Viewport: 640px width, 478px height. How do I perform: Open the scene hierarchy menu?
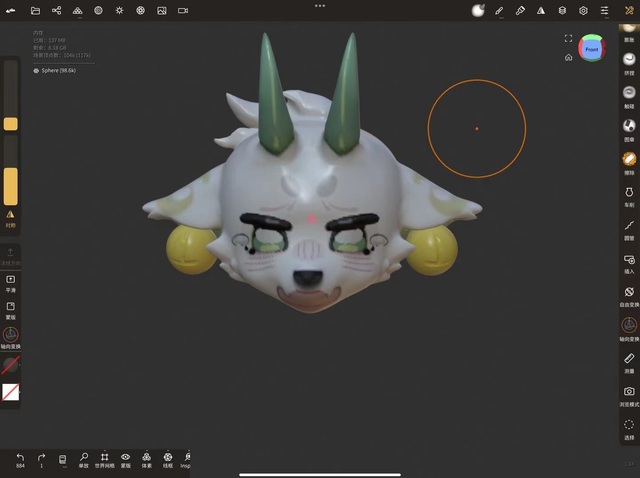(x=56, y=10)
